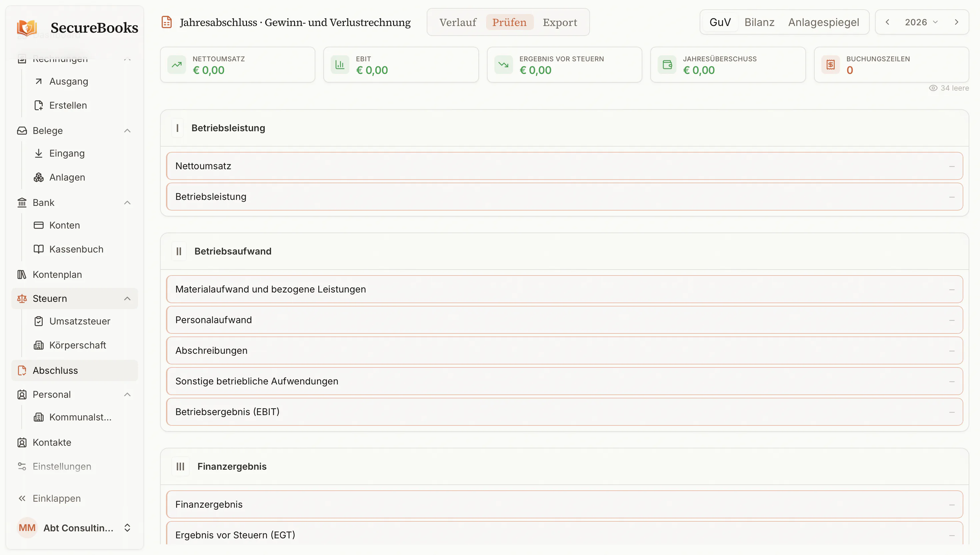The height and width of the screenshot is (555, 980).
Task: Click the Abschluss file icon
Action: click(x=22, y=370)
